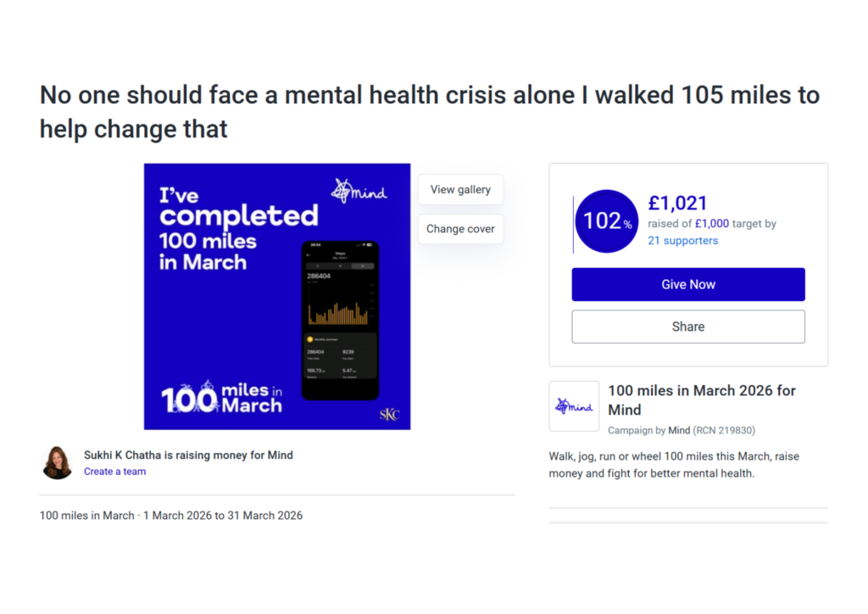Click the £1,021 raised amount

(677, 204)
